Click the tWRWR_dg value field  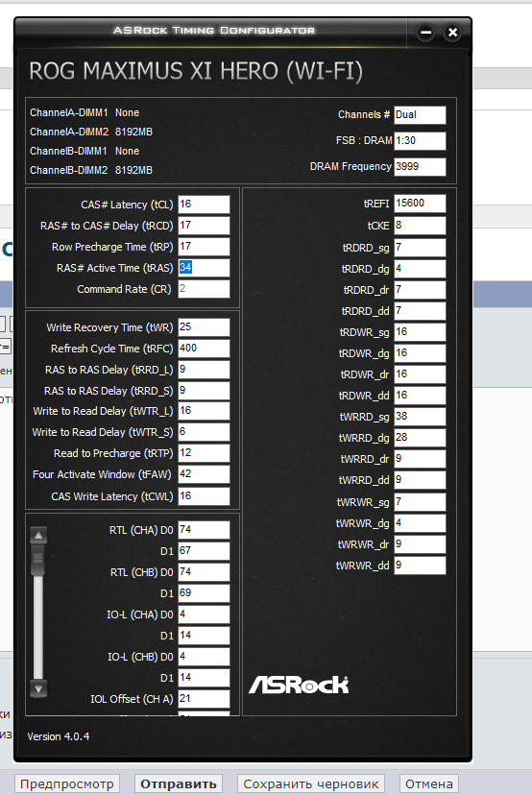pos(420,523)
